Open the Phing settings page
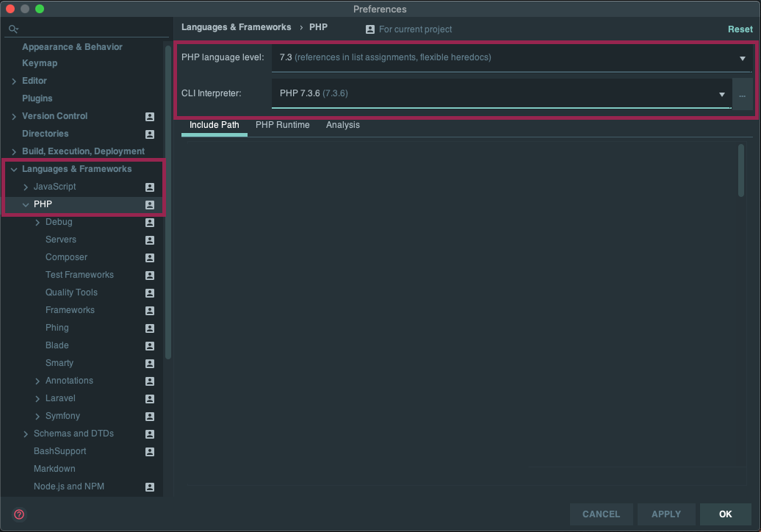Screen dimensions: 761x532 click(x=57, y=328)
